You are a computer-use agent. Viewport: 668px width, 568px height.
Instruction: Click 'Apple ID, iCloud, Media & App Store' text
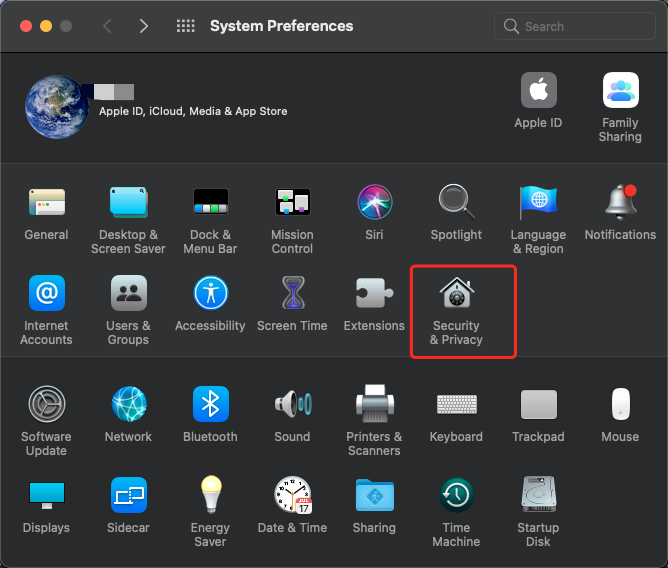(193, 111)
